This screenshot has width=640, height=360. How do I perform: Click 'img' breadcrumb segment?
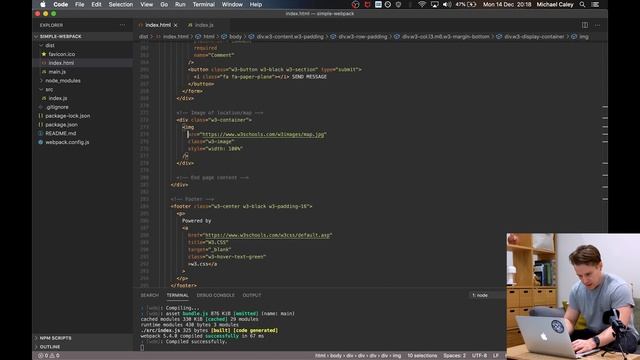(584, 37)
